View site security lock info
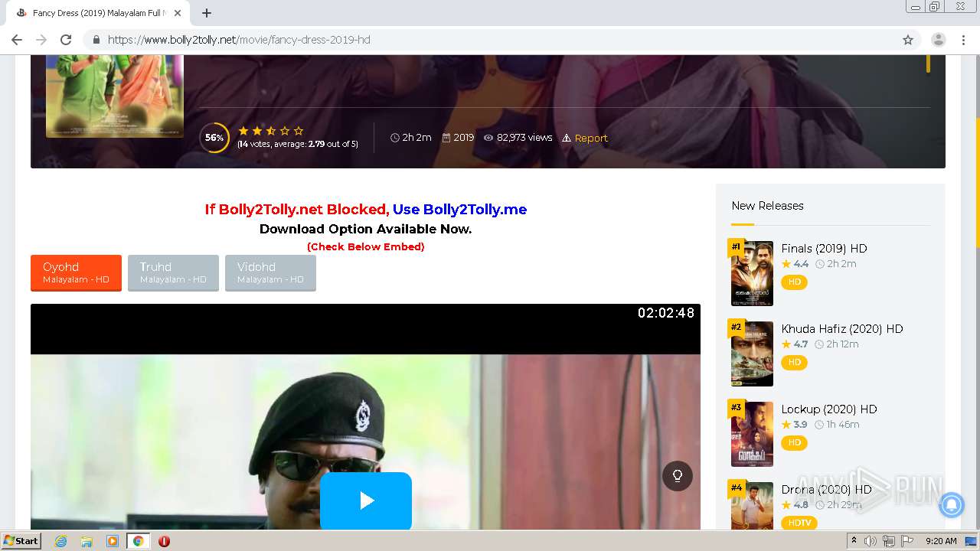 click(x=96, y=40)
